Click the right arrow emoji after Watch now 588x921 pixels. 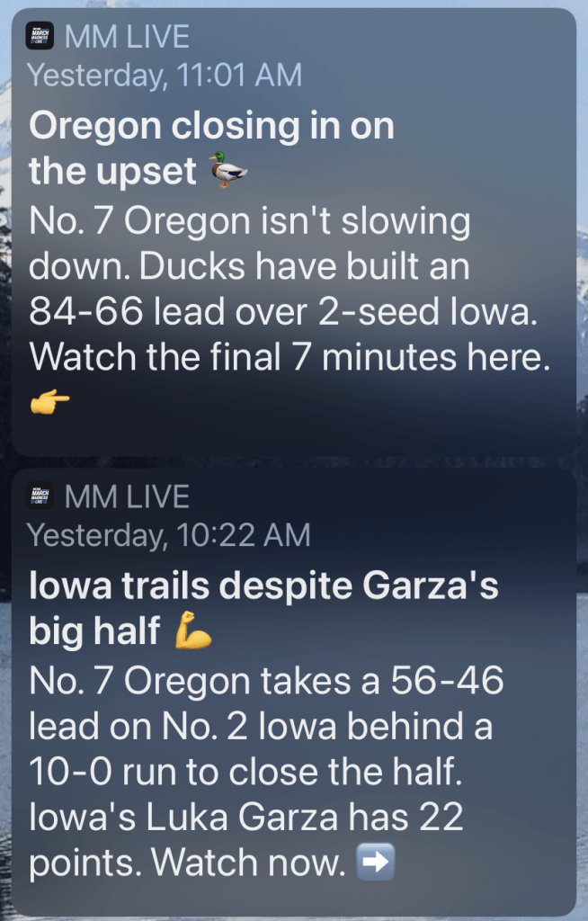point(376,864)
